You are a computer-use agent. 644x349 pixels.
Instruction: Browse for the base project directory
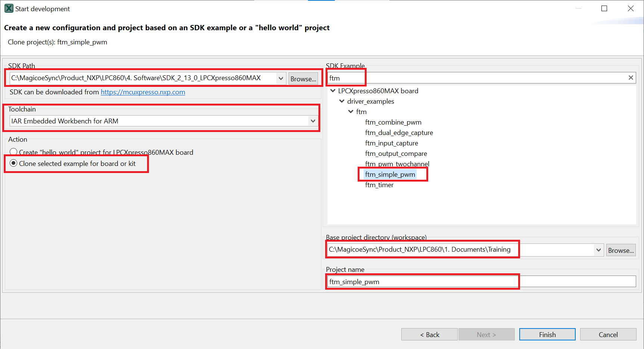621,250
